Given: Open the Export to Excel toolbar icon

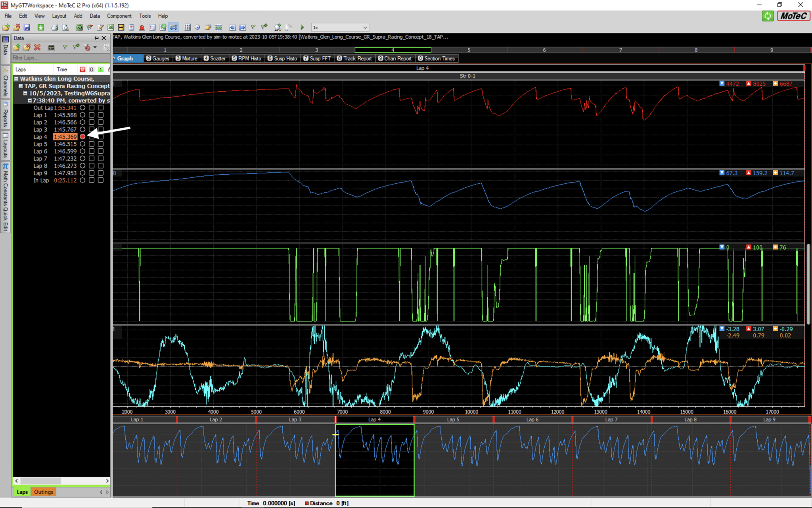Looking at the screenshot, I should click(x=111, y=27).
